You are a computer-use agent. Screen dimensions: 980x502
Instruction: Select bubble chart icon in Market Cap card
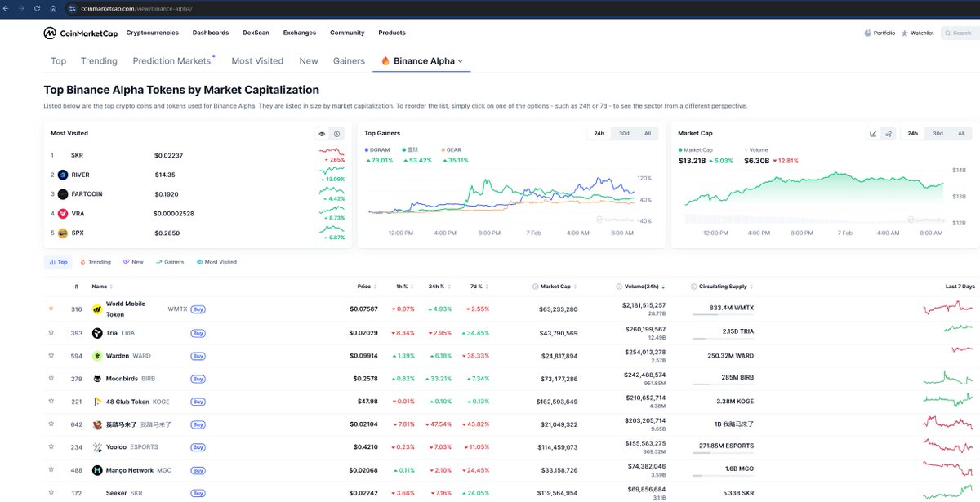[x=888, y=134]
